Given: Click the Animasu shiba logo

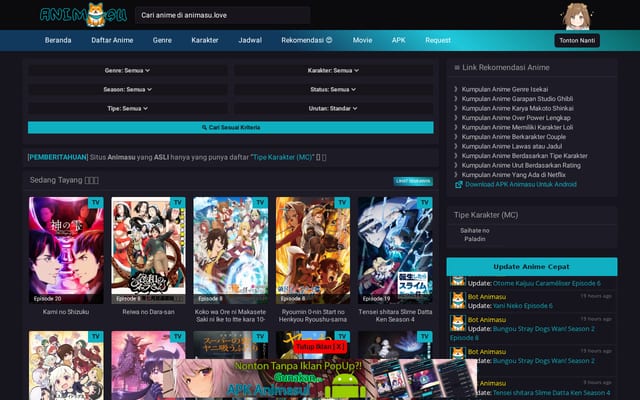Looking at the screenshot, I should (x=84, y=15).
